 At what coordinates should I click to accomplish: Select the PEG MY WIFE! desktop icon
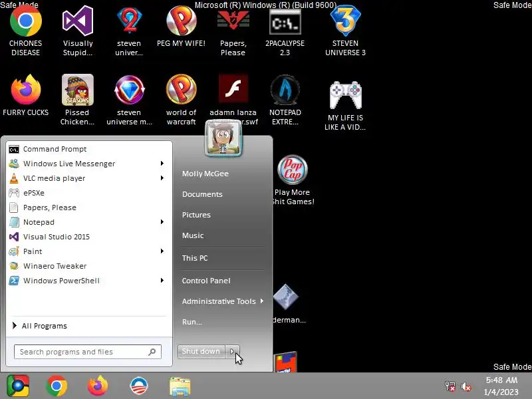click(181, 26)
